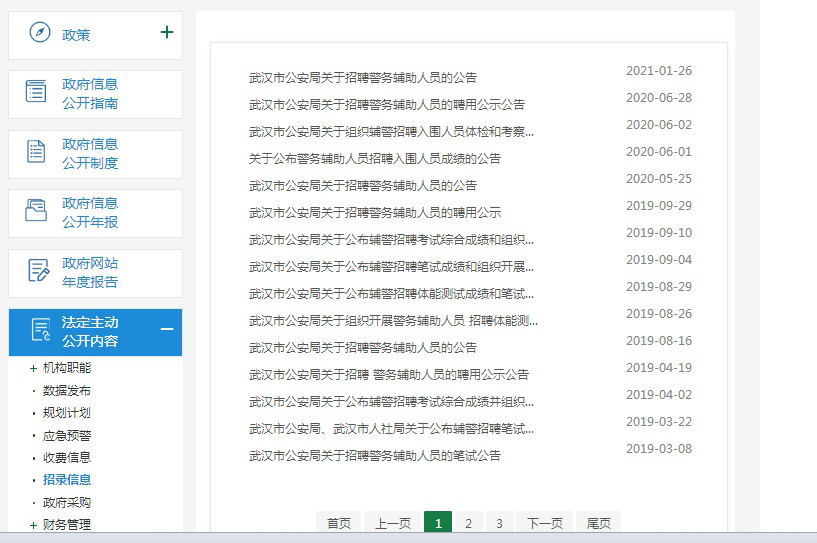Open 收费信息 in sidebar
817x543 pixels.
pyautogui.click(x=67, y=458)
